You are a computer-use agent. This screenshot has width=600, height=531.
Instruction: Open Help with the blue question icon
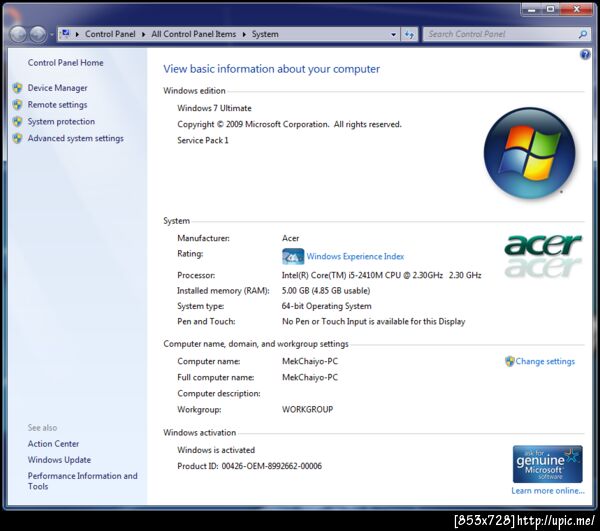point(585,55)
